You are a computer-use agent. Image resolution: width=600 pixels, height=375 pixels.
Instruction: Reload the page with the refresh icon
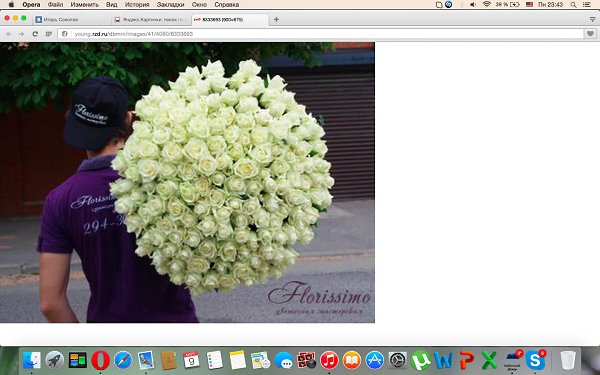(x=35, y=34)
